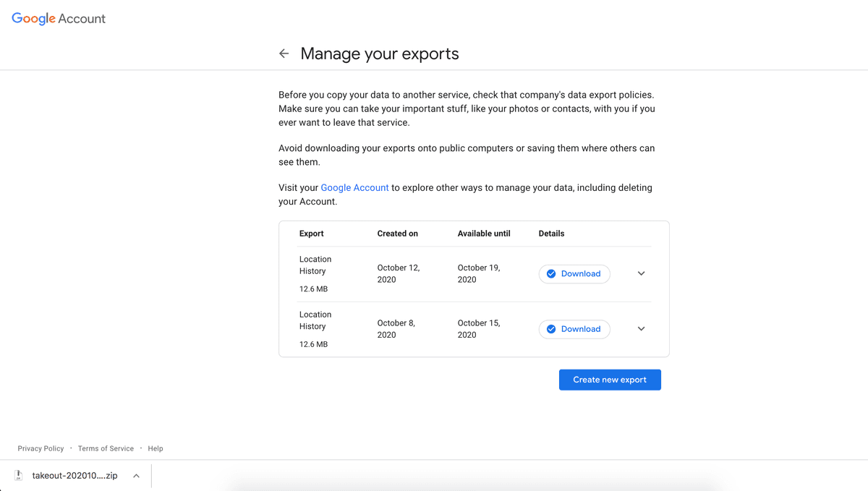The height and width of the screenshot is (491, 868).
Task: Select the Location History entry created October 8
Action: pos(315,320)
